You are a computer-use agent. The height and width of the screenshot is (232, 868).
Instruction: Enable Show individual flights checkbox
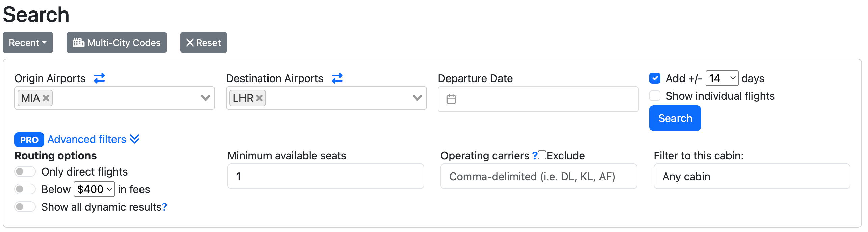pos(655,96)
